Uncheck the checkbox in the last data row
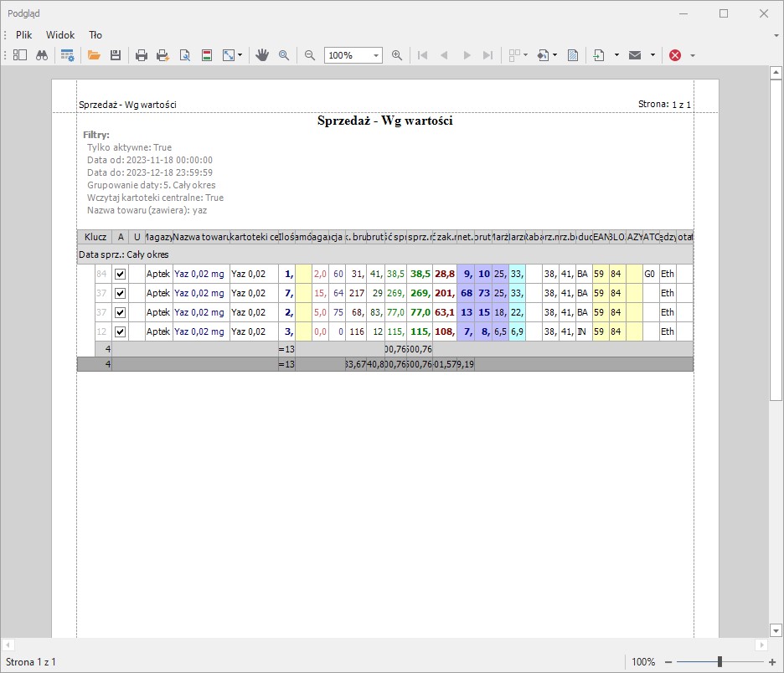Screen dimensions: 784x673 (120, 331)
